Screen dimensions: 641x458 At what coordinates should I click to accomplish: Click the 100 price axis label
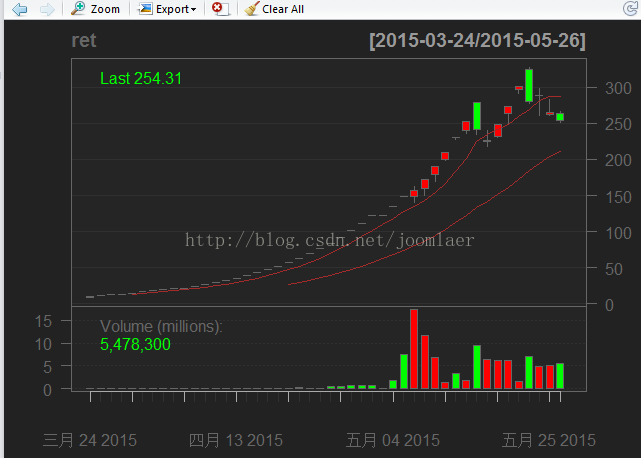(x=618, y=233)
